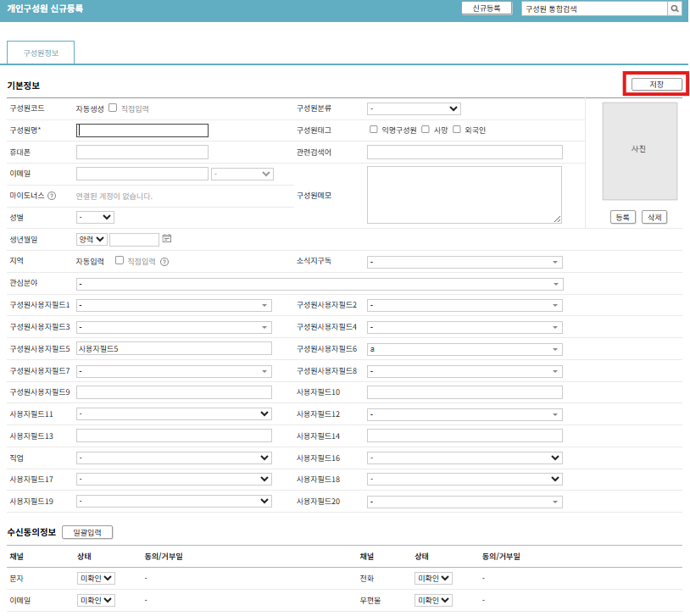This screenshot has height=616, width=690.
Task: Open the 전화 channel status dropdown
Action: tap(433, 578)
